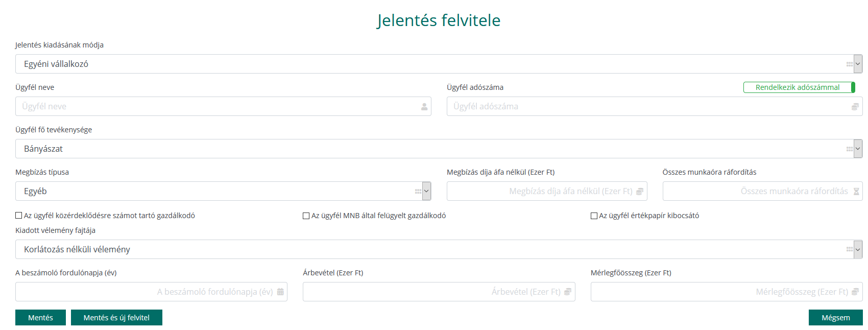Open the Kiadott vélemény fajtája dropdown

(x=858, y=249)
